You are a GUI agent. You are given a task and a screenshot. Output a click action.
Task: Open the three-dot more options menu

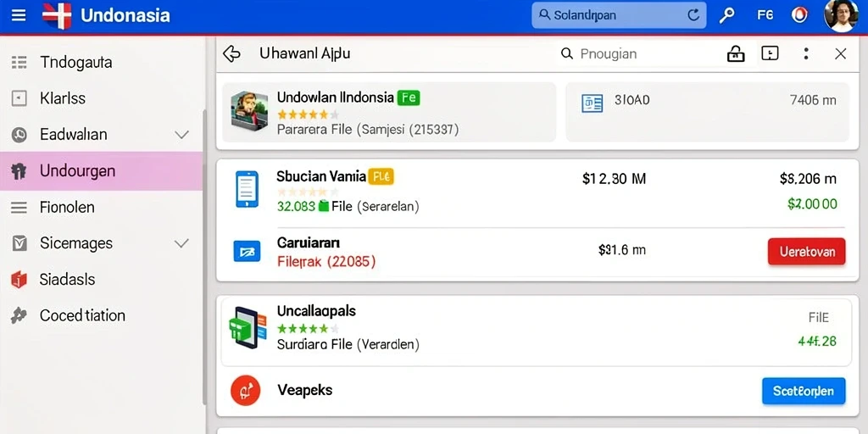pos(806,53)
